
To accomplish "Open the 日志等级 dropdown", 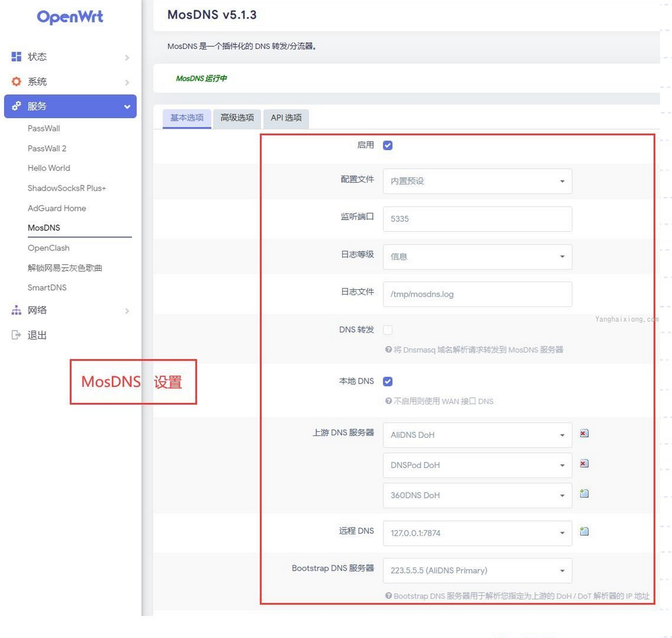I will coord(478,257).
